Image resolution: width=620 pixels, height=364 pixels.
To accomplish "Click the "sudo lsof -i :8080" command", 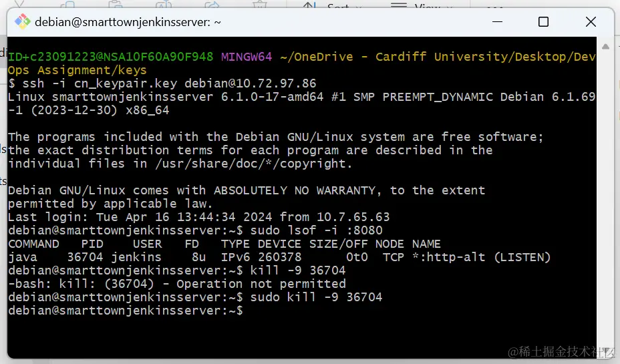I will [x=316, y=230].
